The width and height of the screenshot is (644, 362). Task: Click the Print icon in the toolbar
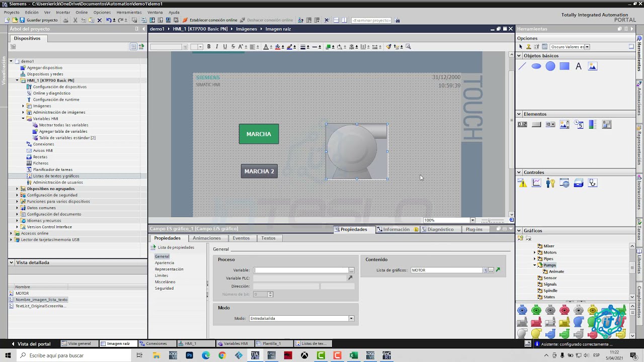[65, 20]
